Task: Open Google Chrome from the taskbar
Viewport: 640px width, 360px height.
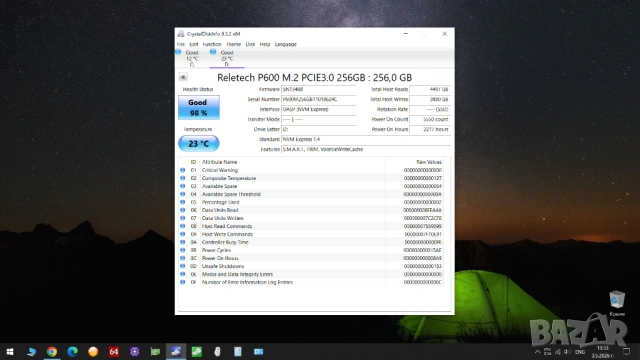Action: pos(51,351)
